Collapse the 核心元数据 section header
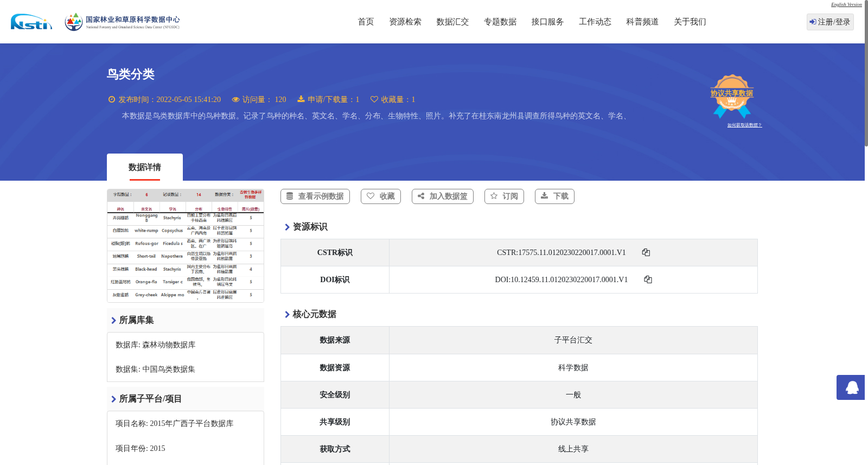The height and width of the screenshot is (465, 868). (310, 314)
